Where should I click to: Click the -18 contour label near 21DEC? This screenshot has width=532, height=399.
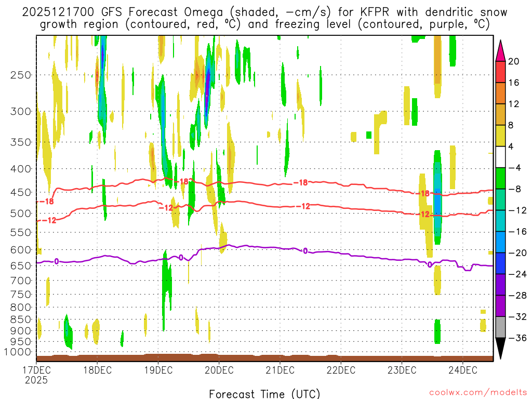point(300,182)
